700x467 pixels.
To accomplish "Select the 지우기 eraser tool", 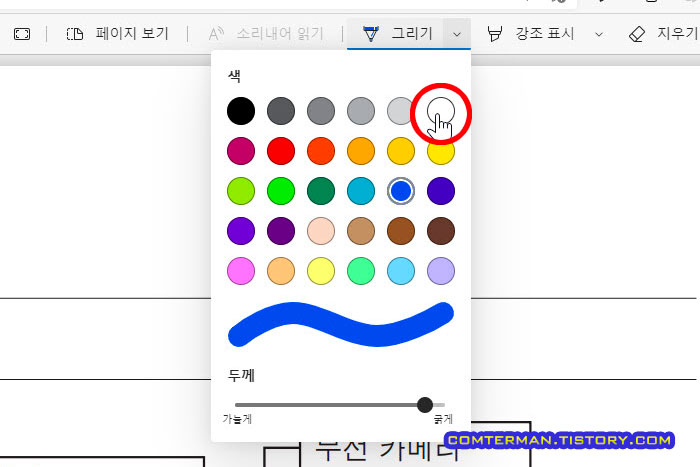I will point(663,33).
